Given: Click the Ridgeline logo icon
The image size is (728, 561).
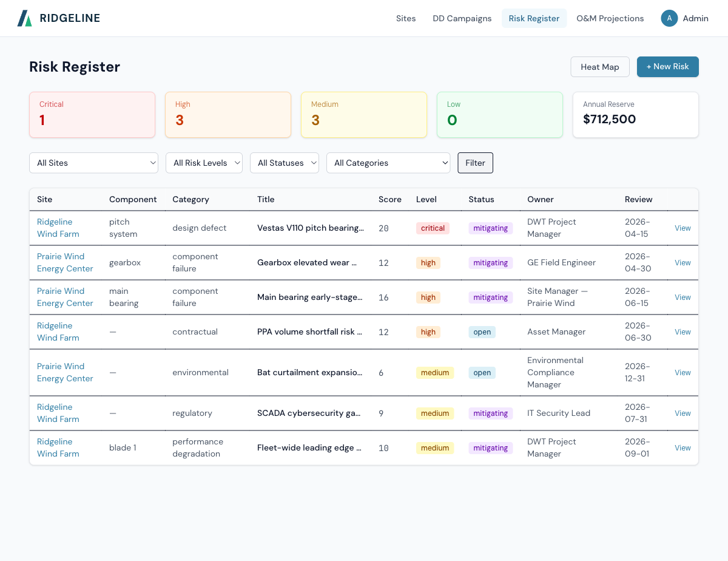Looking at the screenshot, I should (x=23, y=18).
